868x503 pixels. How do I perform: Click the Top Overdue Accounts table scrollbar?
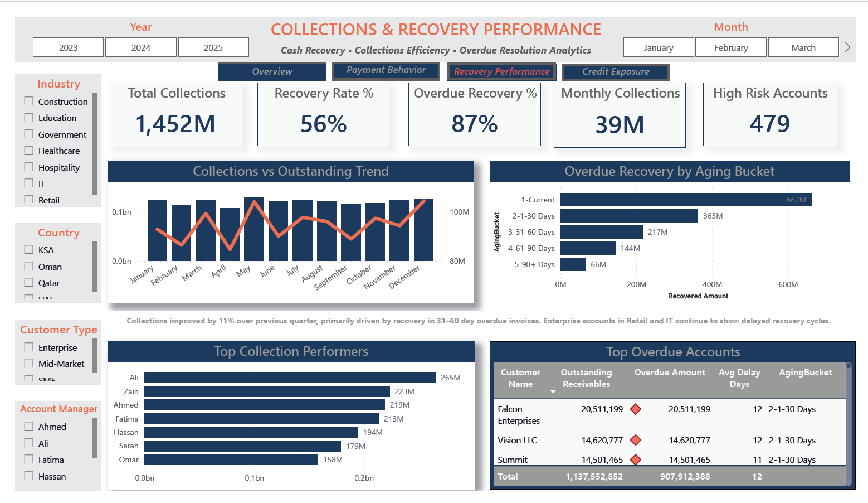(849, 424)
